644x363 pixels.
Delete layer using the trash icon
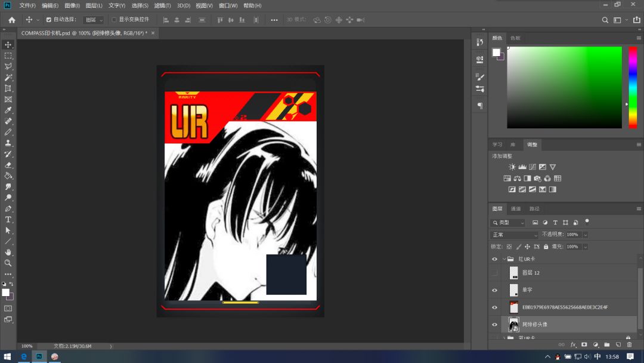(629, 344)
